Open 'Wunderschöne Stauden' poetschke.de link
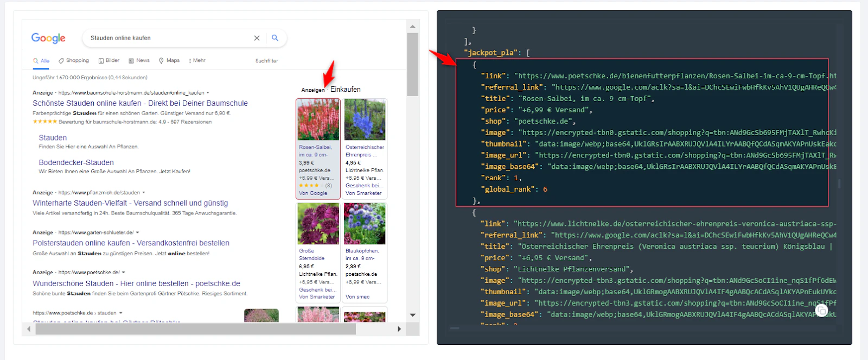This screenshot has height=360, width=868. pyautogui.click(x=136, y=283)
